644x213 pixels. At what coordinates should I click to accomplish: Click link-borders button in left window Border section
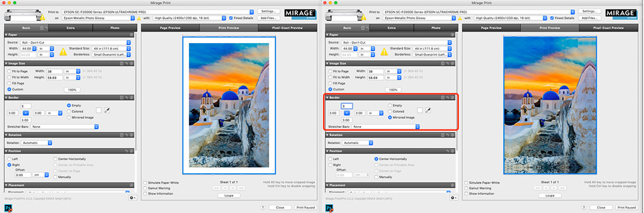tap(25, 113)
